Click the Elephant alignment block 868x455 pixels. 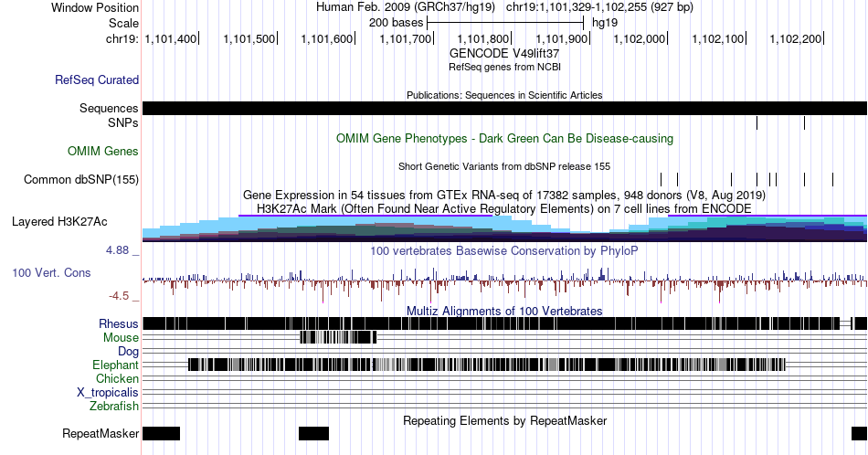click(x=487, y=365)
